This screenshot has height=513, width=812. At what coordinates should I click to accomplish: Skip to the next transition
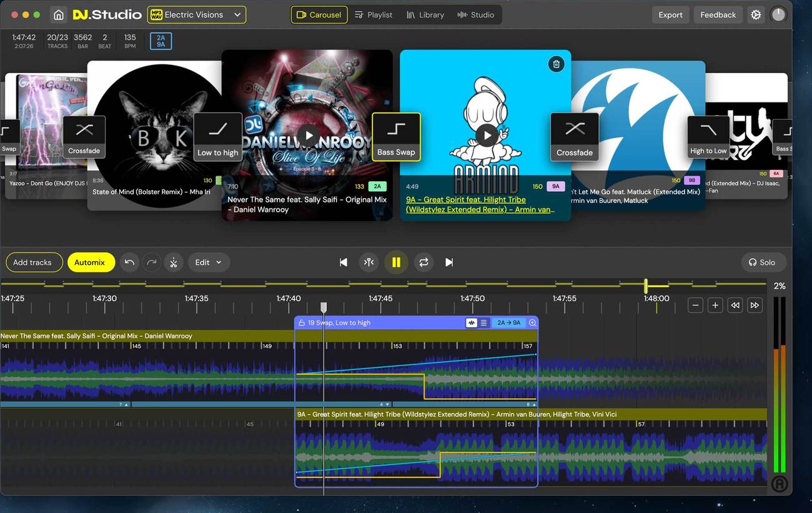[x=448, y=262]
